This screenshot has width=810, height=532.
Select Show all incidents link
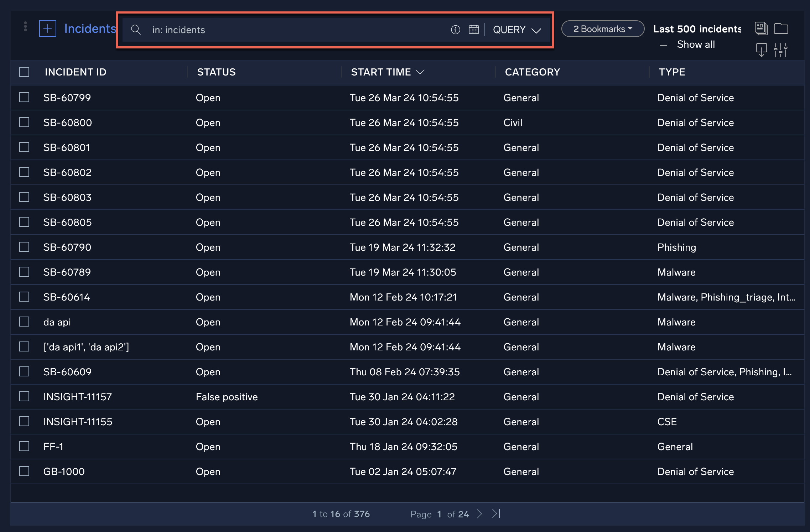click(695, 43)
